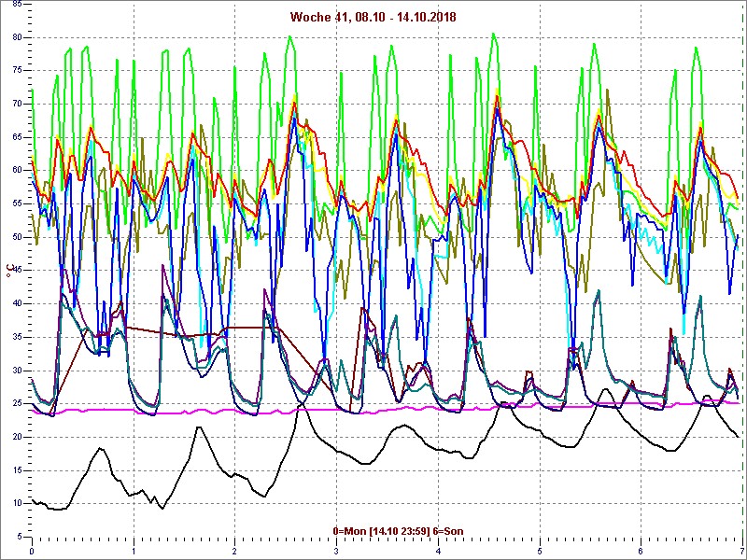Click the "70" temperature axis label
Image resolution: width=747 pixels, height=560 pixels.
pos(17,104)
